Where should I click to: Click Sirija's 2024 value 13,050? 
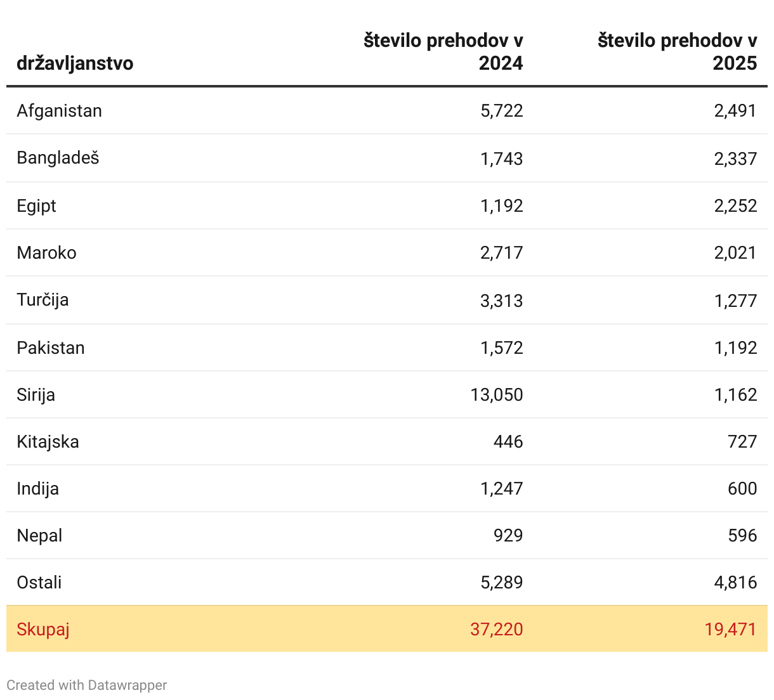pos(497,395)
